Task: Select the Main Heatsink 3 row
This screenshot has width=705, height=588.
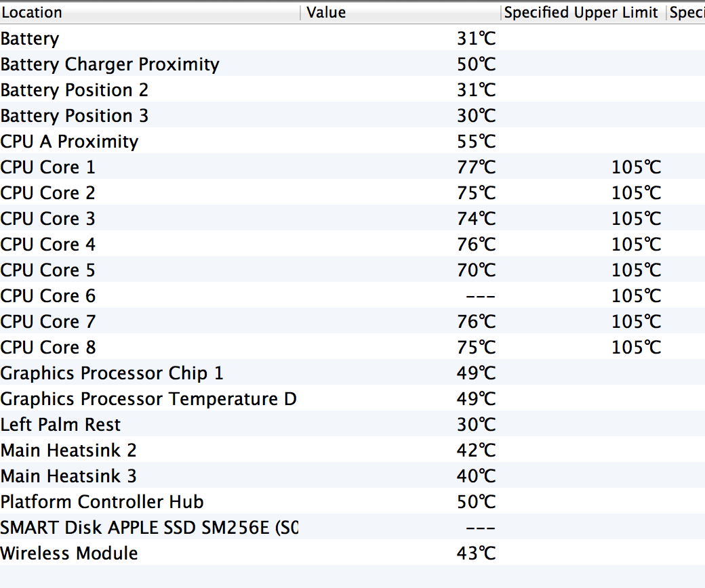Action: pyautogui.click(x=352, y=476)
